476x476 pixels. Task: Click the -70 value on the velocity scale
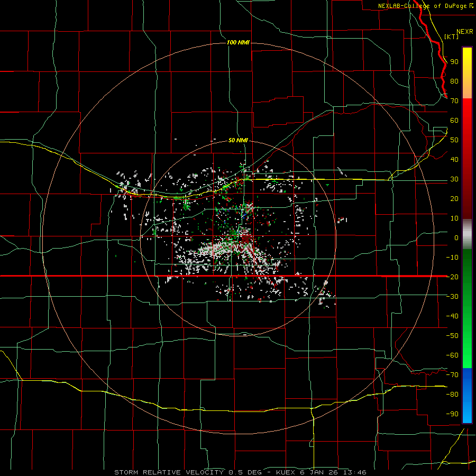[x=452, y=374]
